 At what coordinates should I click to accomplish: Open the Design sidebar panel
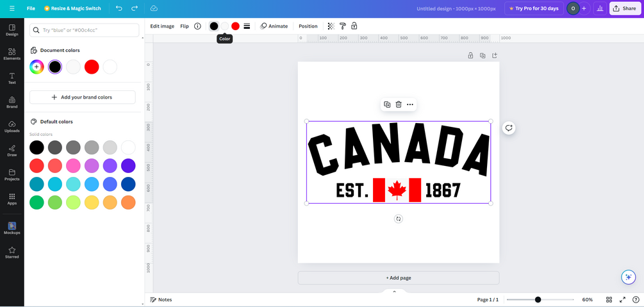tap(12, 30)
